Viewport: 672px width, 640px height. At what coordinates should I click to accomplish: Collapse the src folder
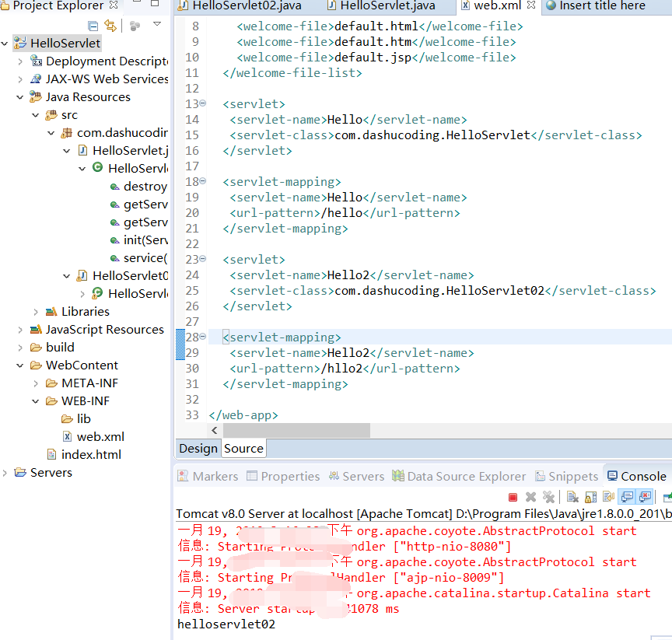(x=36, y=115)
